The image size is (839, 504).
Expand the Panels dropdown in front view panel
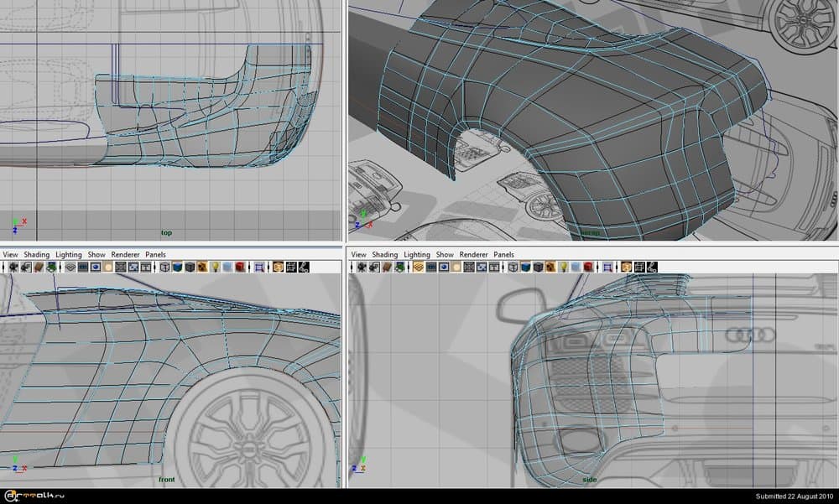pyautogui.click(x=155, y=254)
